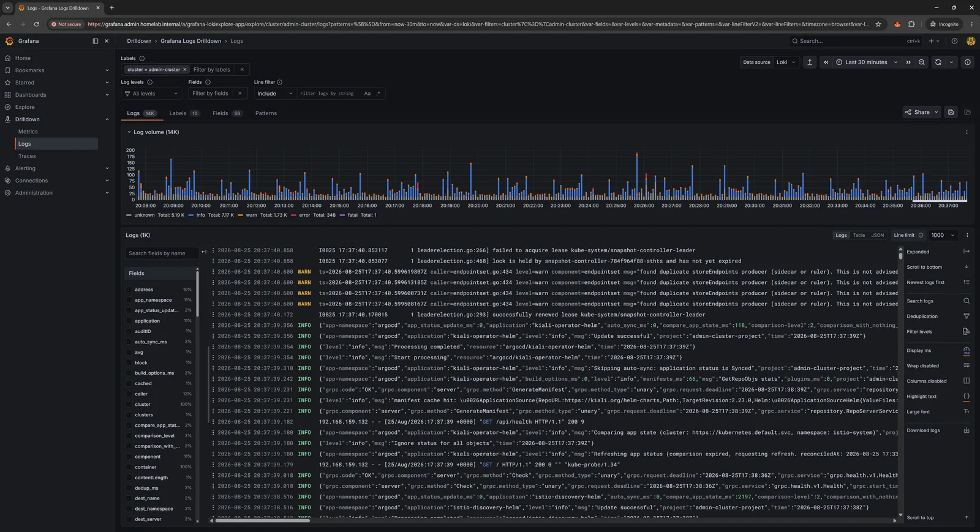Check the component field checkbox
This screenshot has height=532, width=980.
(129, 457)
